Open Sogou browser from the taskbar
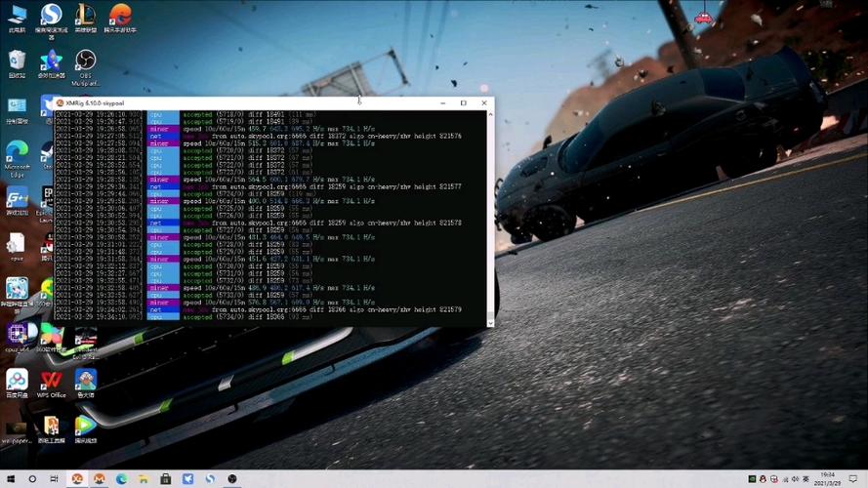 210,479
